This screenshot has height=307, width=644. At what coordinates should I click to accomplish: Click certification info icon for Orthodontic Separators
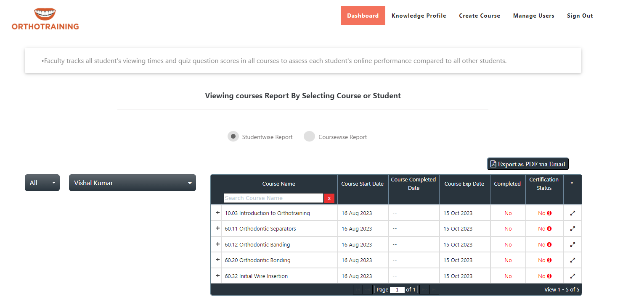(x=549, y=229)
